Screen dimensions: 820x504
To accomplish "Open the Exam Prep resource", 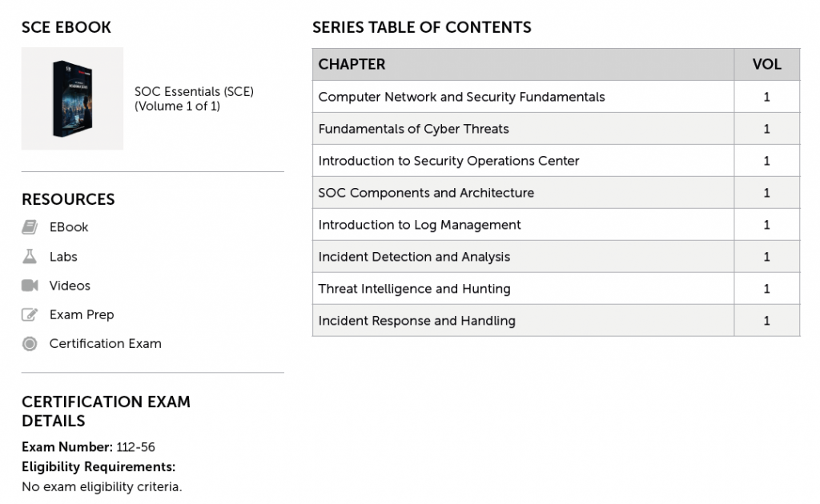I will coord(82,314).
